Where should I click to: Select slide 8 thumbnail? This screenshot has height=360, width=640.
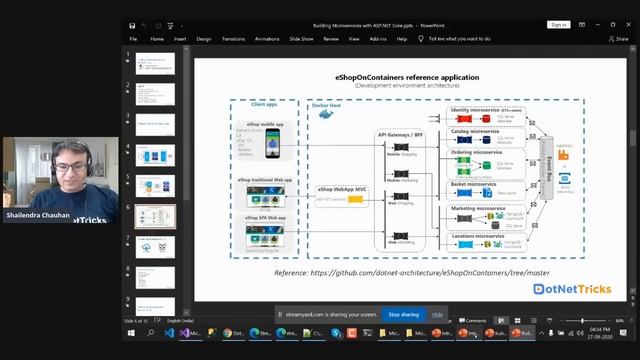pos(155,278)
